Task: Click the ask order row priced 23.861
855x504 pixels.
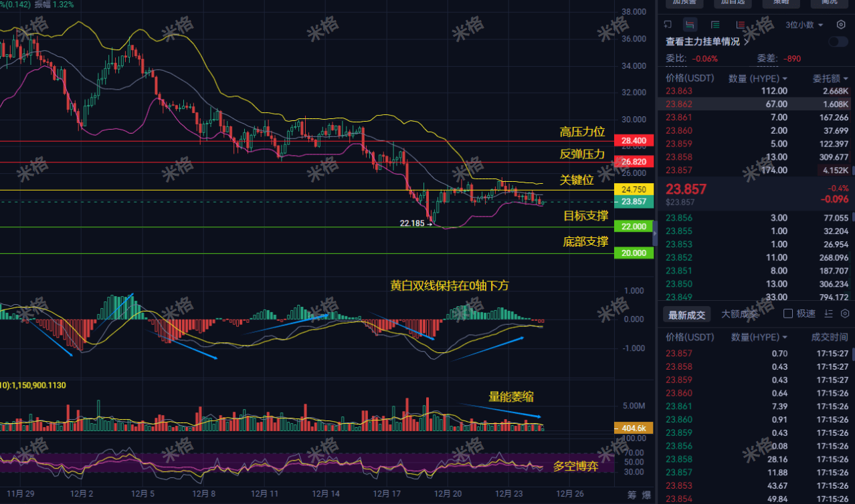Action: coord(756,117)
